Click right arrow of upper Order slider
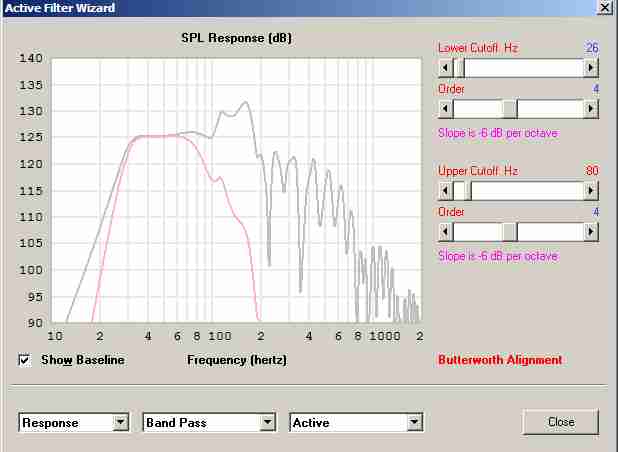Screen dimensions: 618x452 pyautogui.click(x=591, y=232)
